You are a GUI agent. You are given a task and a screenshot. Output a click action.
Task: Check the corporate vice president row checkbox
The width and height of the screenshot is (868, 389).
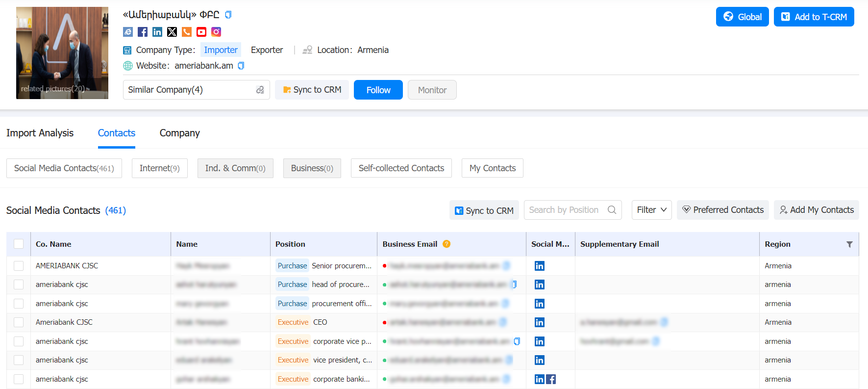(x=19, y=341)
